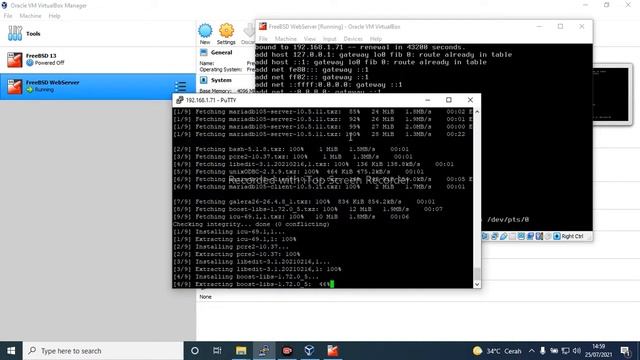Open File menu in FreeBSD WebServer window

click(263, 39)
